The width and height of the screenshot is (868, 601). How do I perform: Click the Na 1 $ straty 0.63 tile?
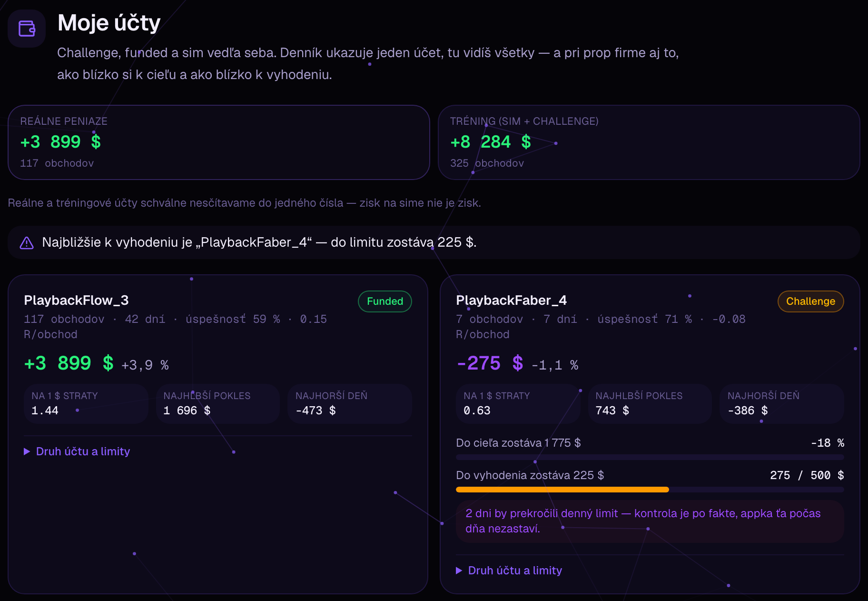(518, 404)
